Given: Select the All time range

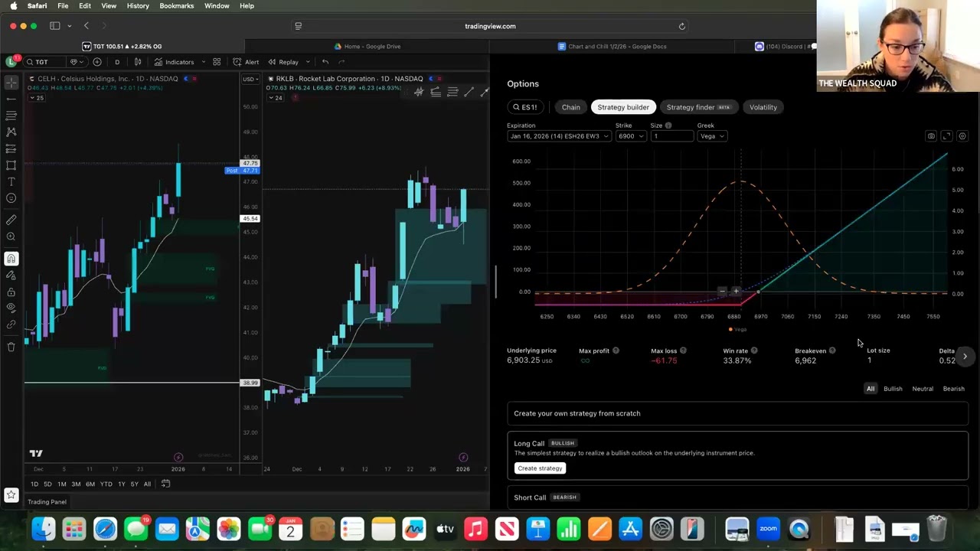Looking at the screenshot, I should point(147,484).
